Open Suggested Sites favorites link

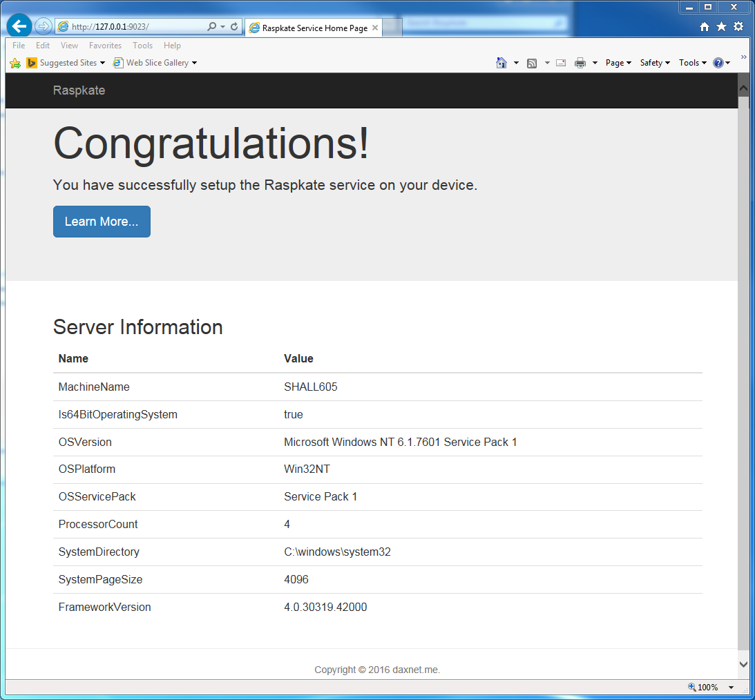(x=62, y=63)
